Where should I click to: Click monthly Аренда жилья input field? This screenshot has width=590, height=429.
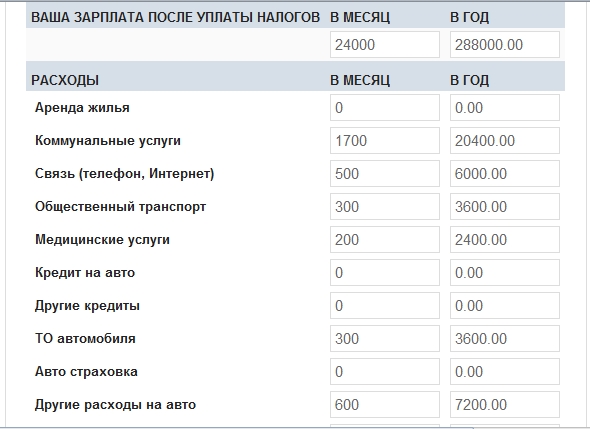[385, 108]
